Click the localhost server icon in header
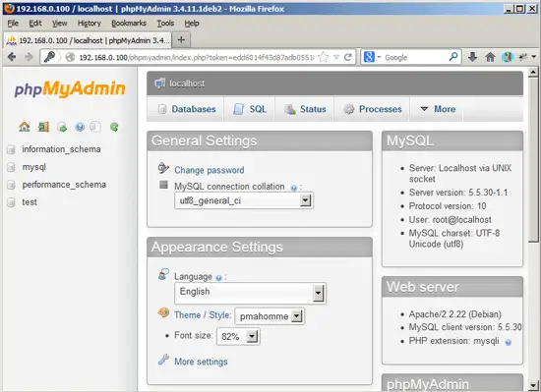The image size is (541, 392). click(x=159, y=83)
